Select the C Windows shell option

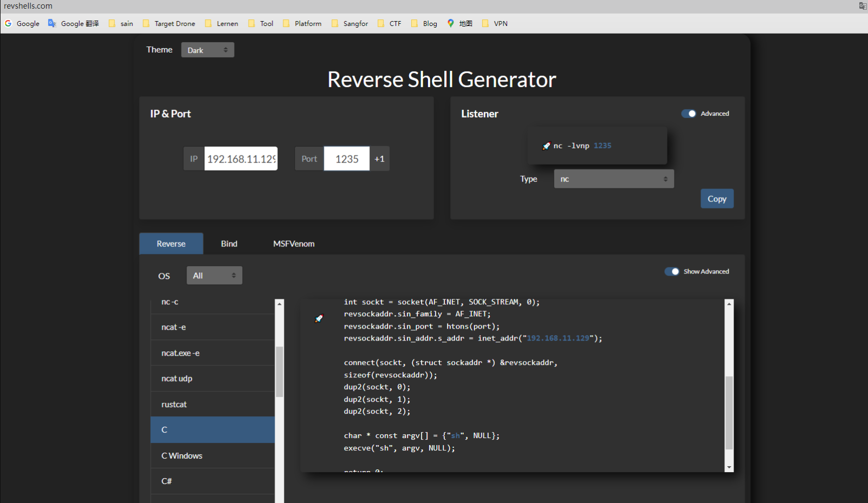[212, 455]
